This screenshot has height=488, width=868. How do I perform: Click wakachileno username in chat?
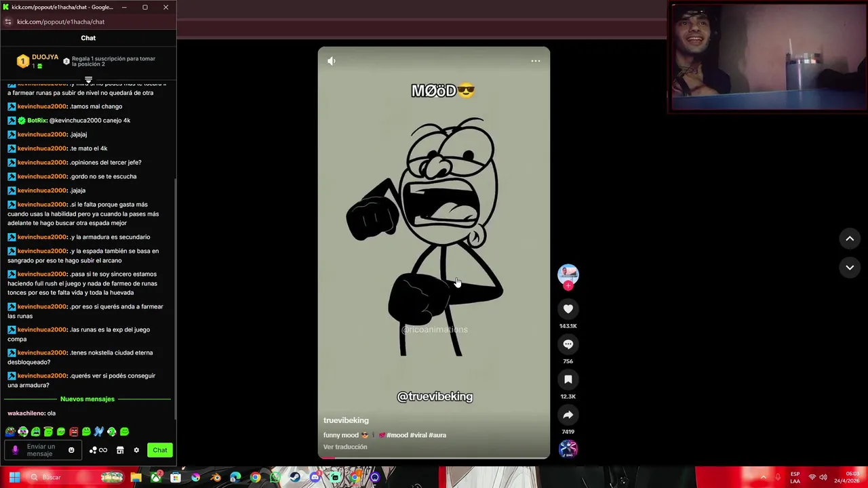[26, 413]
